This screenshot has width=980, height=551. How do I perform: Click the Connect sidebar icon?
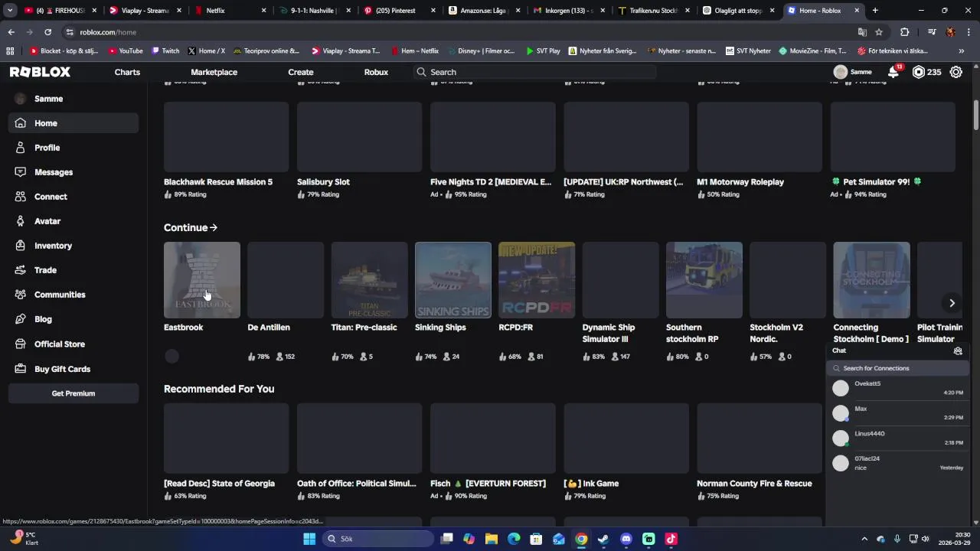(21, 197)
